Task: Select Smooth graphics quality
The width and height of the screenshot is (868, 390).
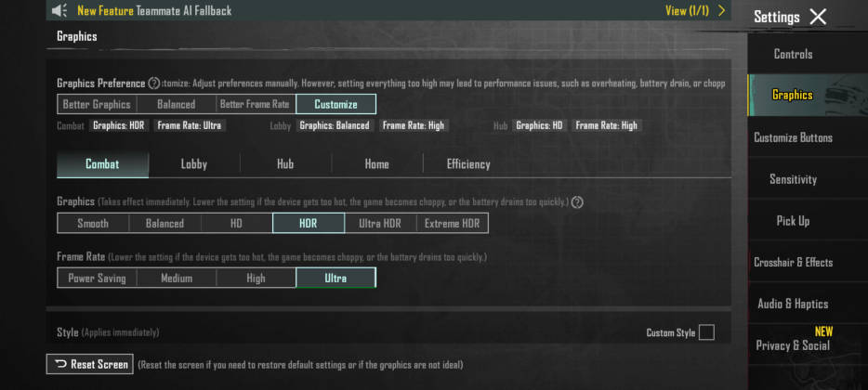Action: (x=93, y=223)
